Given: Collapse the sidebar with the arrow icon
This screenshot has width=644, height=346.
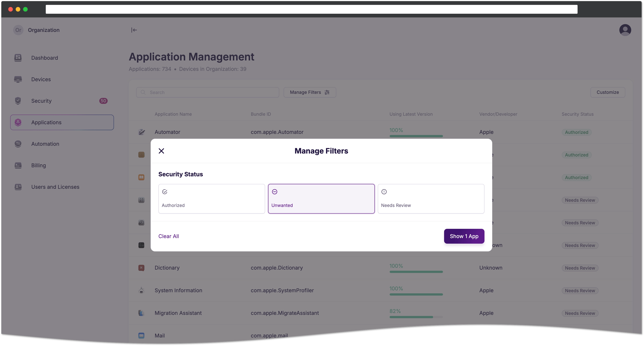Looking at the screenshot, I should click(x=134, y=30).
